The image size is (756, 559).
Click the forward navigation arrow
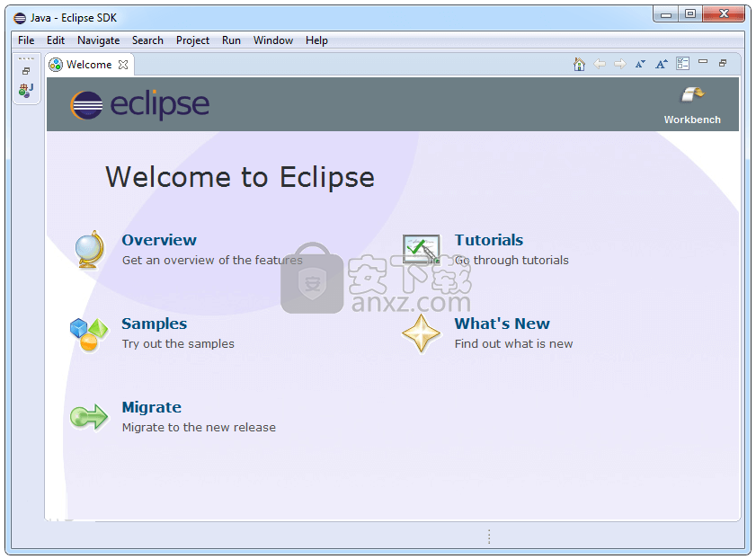point(620,64)
